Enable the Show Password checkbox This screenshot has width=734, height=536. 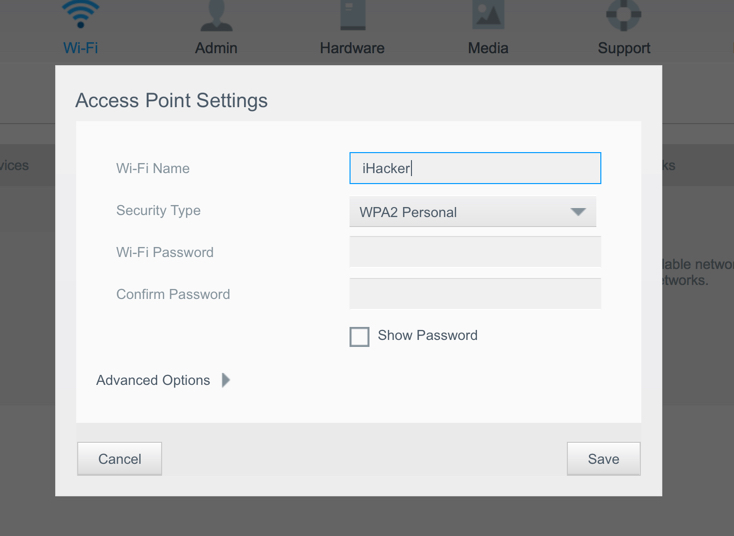point(360,337)
